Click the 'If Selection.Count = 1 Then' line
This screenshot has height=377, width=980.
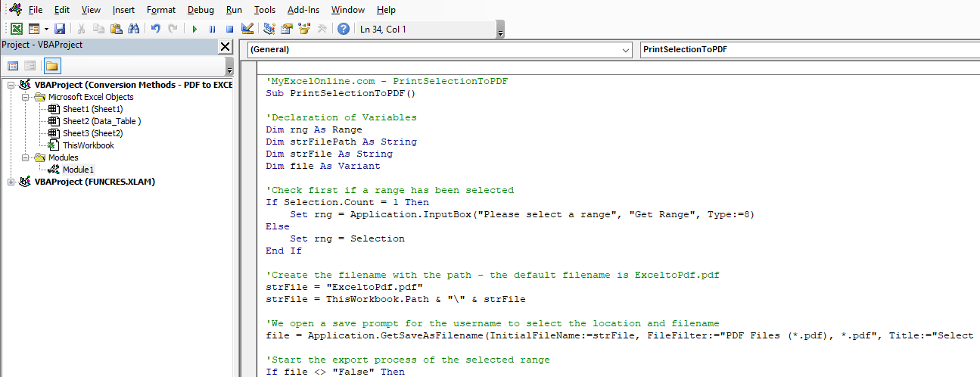click(347, 202)
